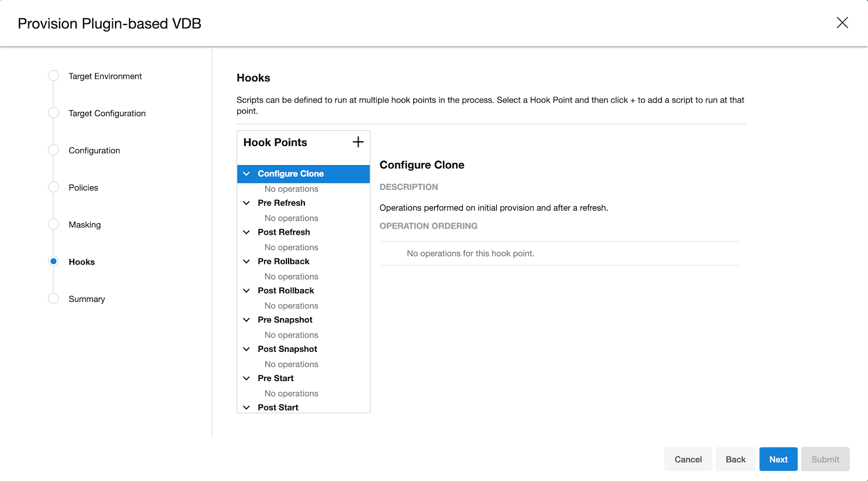Screen dimensions: 868x481
Task: Close the Provision Plugin-based VDB dialog
Action: pyautogui.click(x=842, y=23)
